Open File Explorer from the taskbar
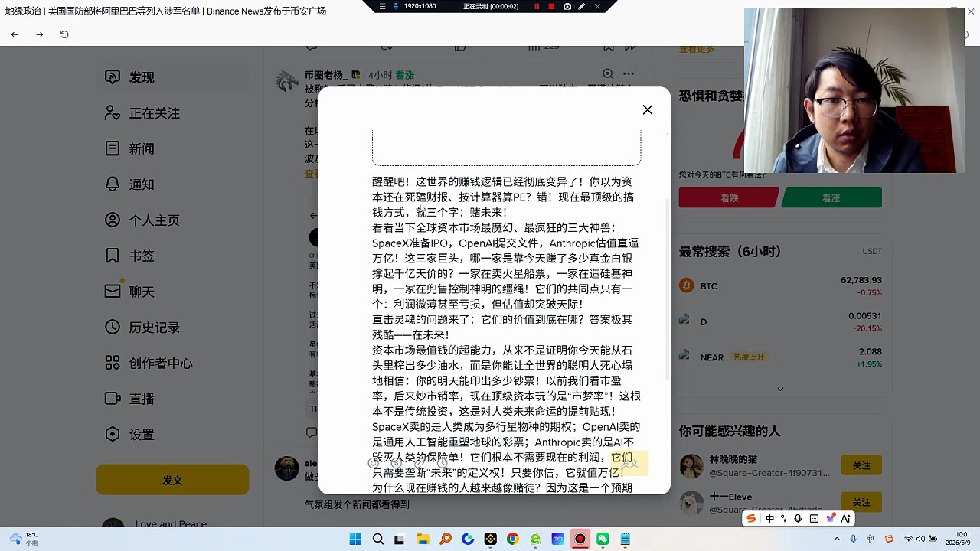Screen dimensions: 980x551 click(x=423, y=540)
